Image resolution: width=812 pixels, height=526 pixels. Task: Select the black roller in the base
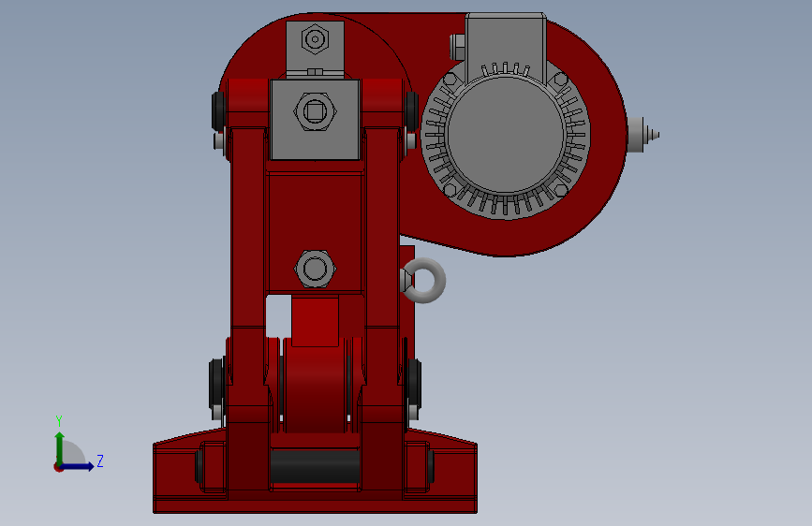coord(315,466)
